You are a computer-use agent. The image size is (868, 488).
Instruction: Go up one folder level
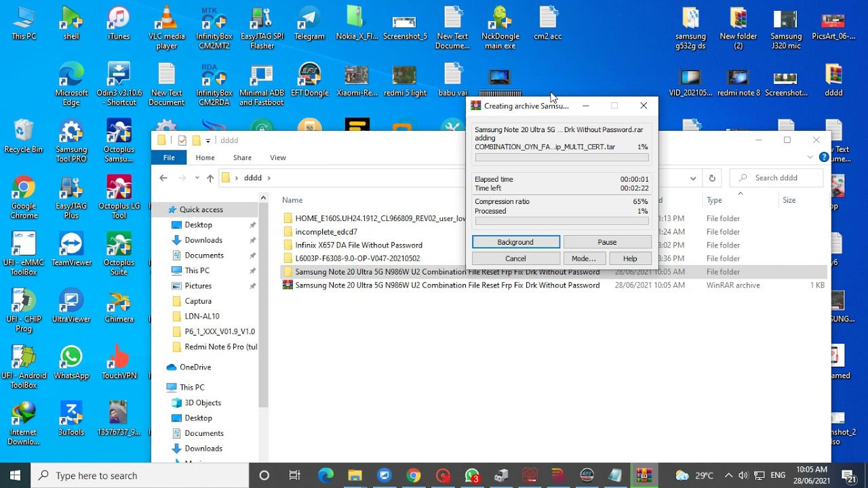pos(210,178)
